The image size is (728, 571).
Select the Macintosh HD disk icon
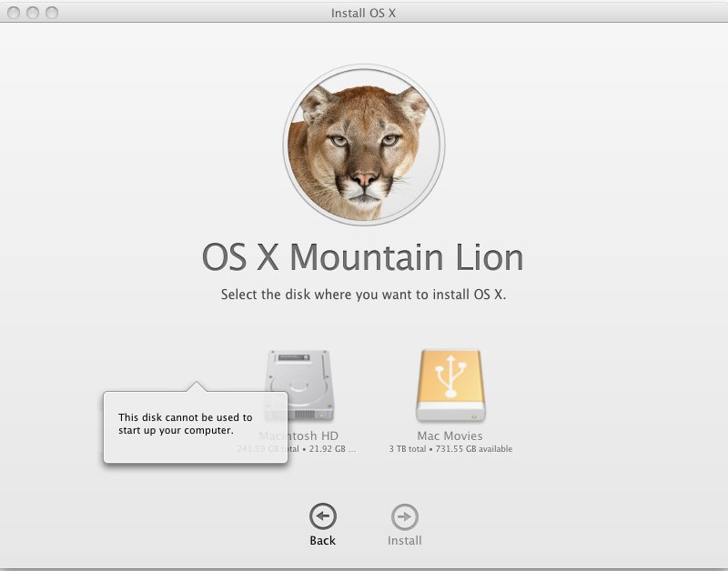tap(299, 386)
